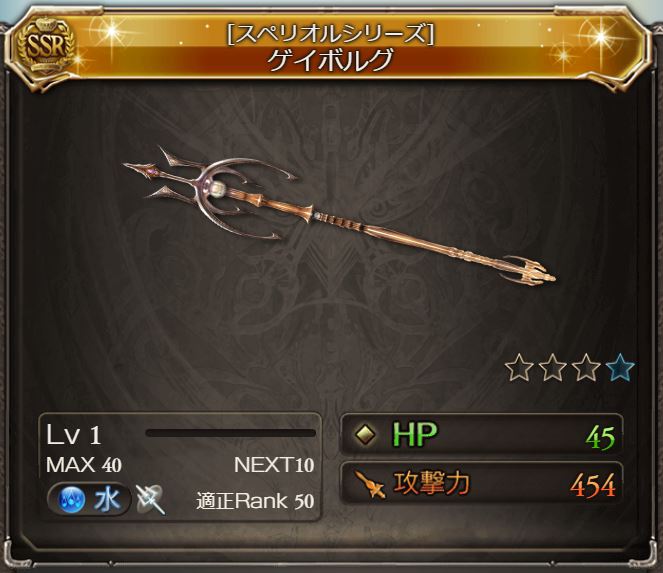Click the HP value 45
The image size is (663, 573).
(600, 437)
